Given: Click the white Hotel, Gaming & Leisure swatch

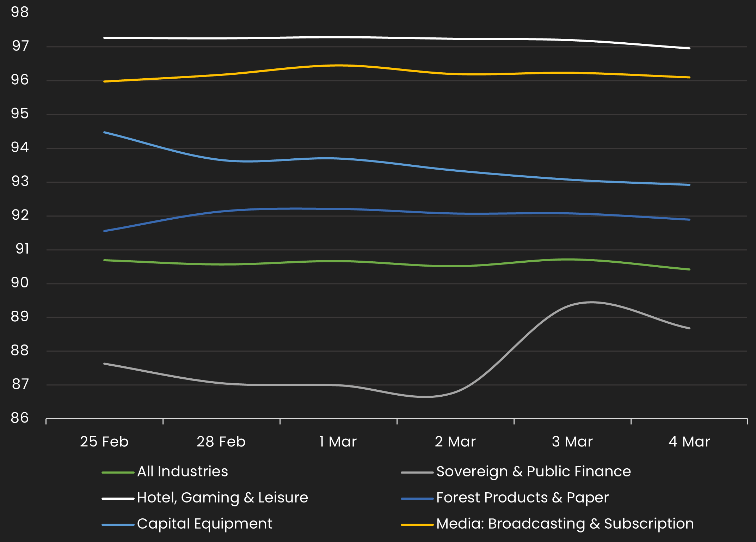Looking at the screenshot, I should [118, 499].
